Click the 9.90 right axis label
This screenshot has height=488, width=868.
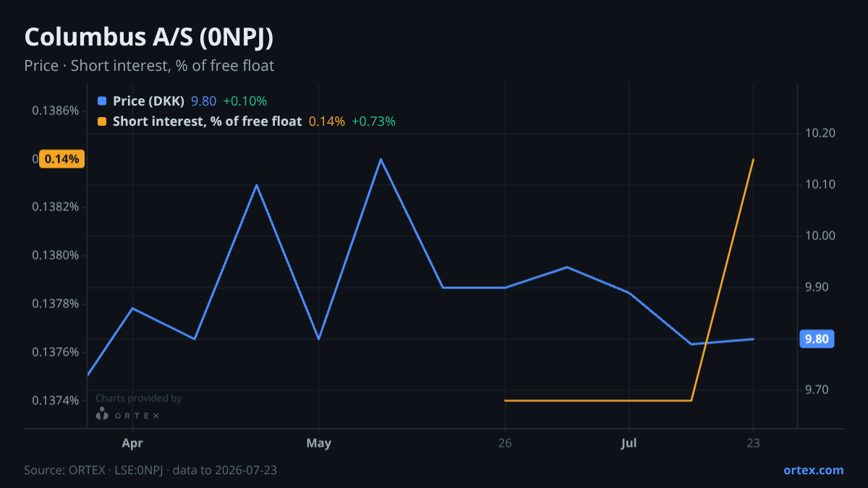pos(817,288)
